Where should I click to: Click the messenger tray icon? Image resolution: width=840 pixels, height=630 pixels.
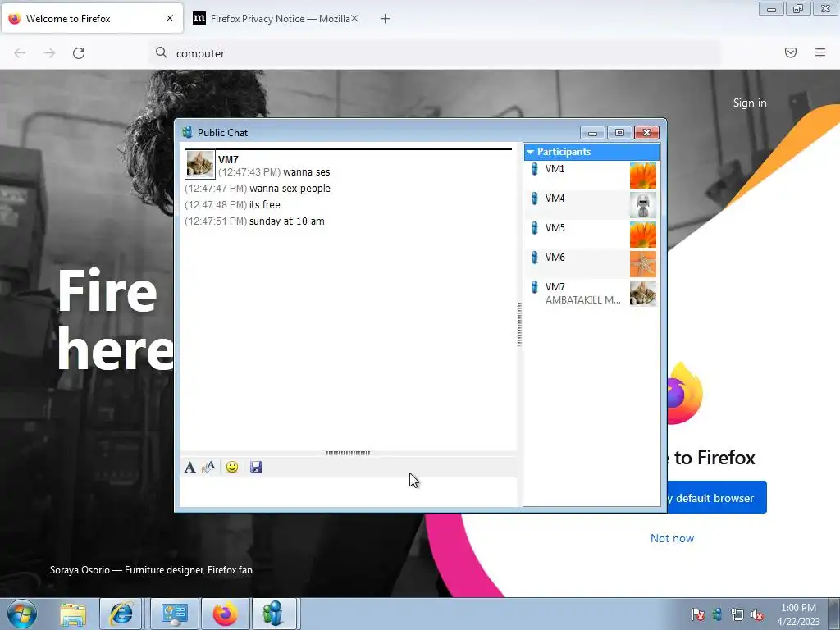point(717,614)
